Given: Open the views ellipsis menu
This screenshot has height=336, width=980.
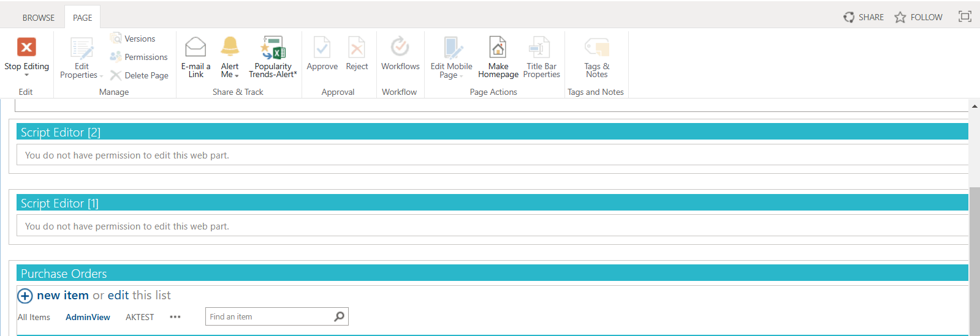Looking at the screenshot, I should (175, 317).
